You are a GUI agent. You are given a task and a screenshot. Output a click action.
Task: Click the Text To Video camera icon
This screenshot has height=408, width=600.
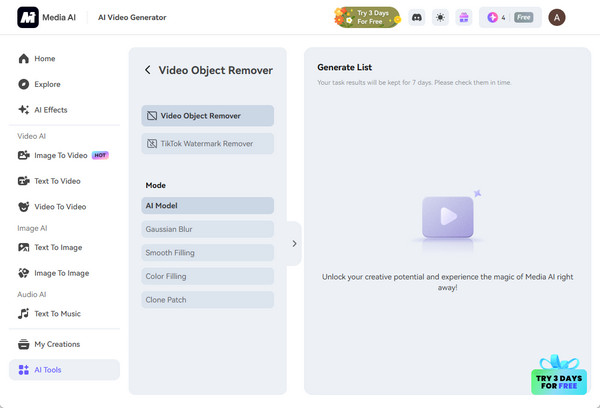point(24,181)
